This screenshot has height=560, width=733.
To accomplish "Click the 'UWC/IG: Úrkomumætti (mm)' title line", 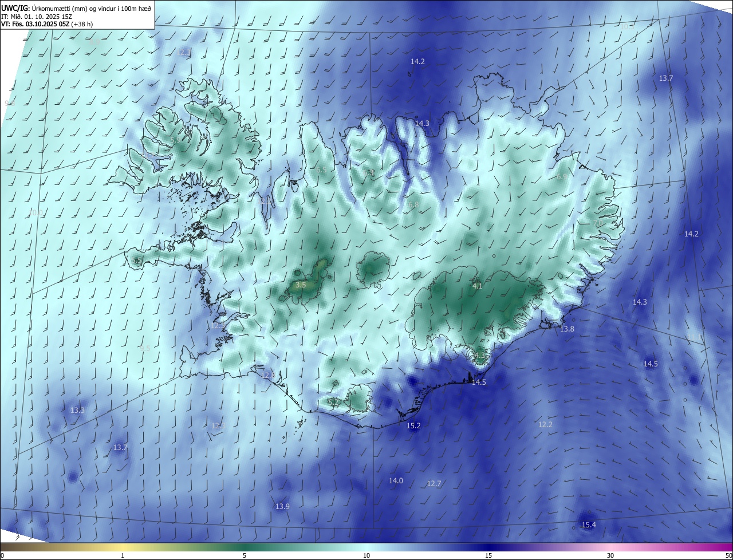I will click(x=76, y=8).
